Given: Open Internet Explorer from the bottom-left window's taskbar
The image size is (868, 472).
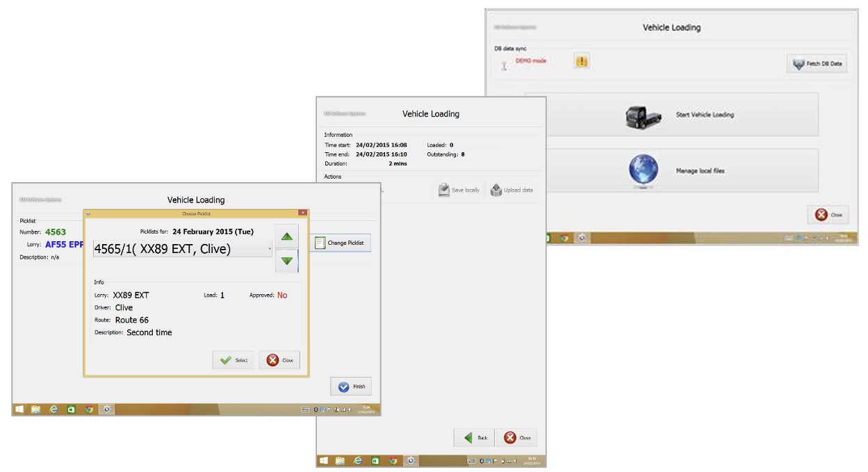Looking at the screenshot, I should [x=54, y=409].
